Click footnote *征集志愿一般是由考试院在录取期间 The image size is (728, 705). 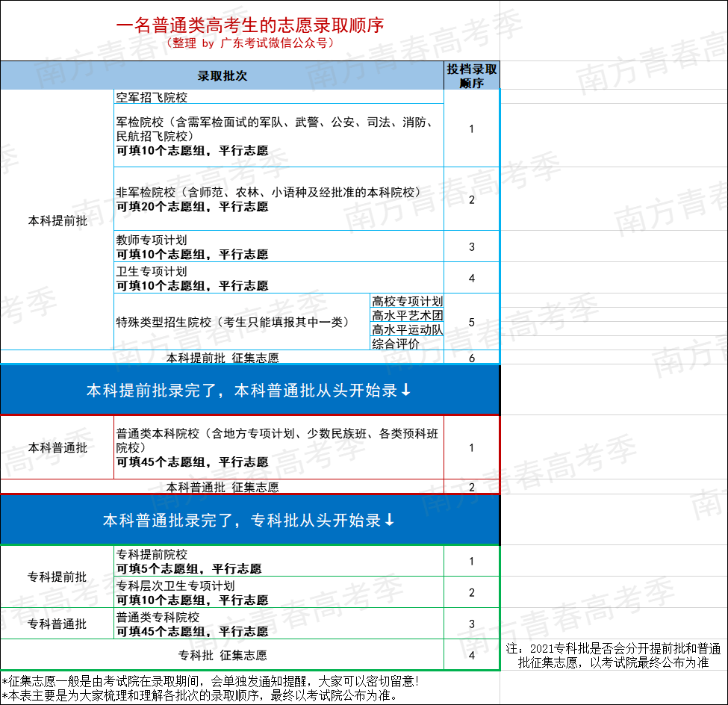click(211, 681)
